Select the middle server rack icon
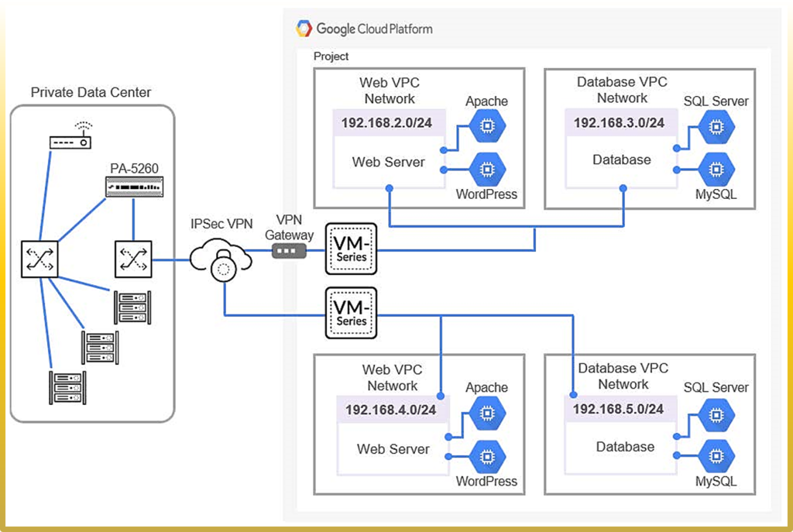This screenshot has height=532, width=793. (100, 348)
